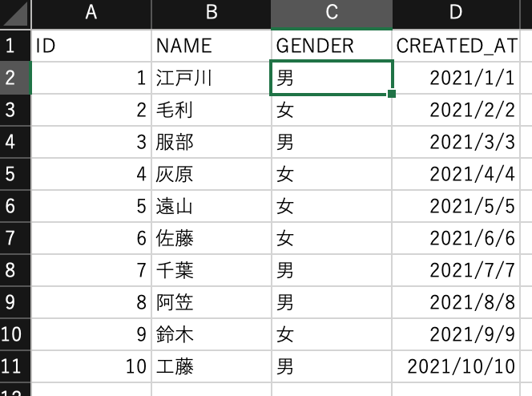Select the cell containing 灰原
The height and width of the screenshot is (396, 532).
211,174
